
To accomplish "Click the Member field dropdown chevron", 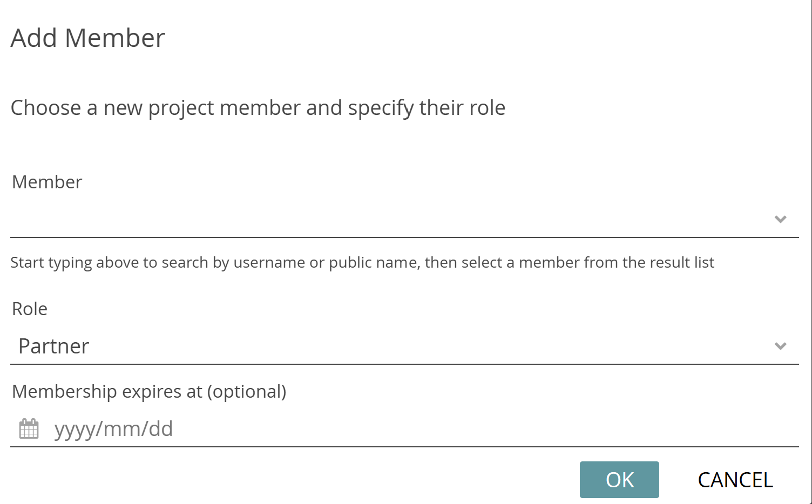I will [780, 220].
